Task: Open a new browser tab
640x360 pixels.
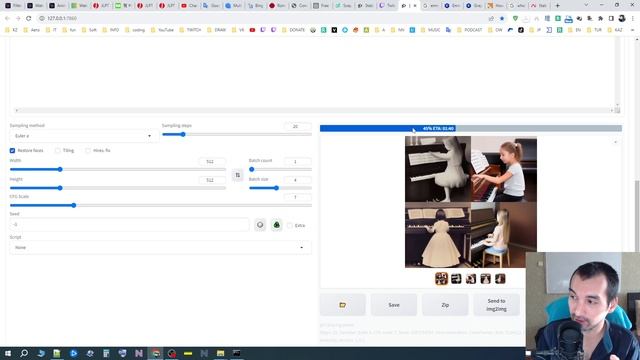Action: pos(558,6)
